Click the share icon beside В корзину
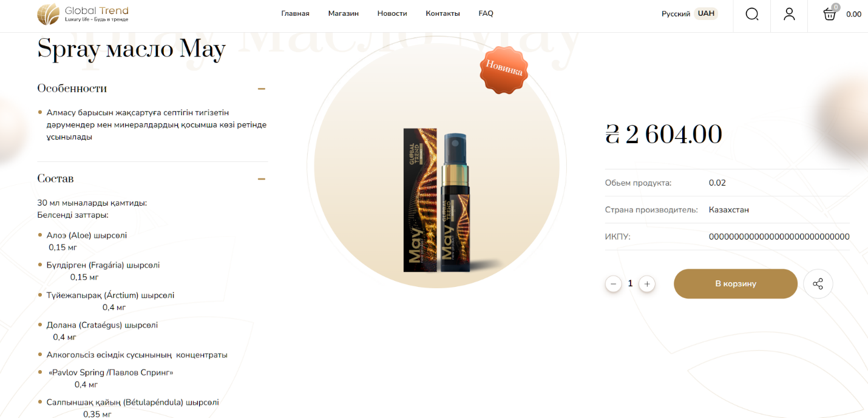The width and height of the screenshot is (868, 418). coord(818,284)
